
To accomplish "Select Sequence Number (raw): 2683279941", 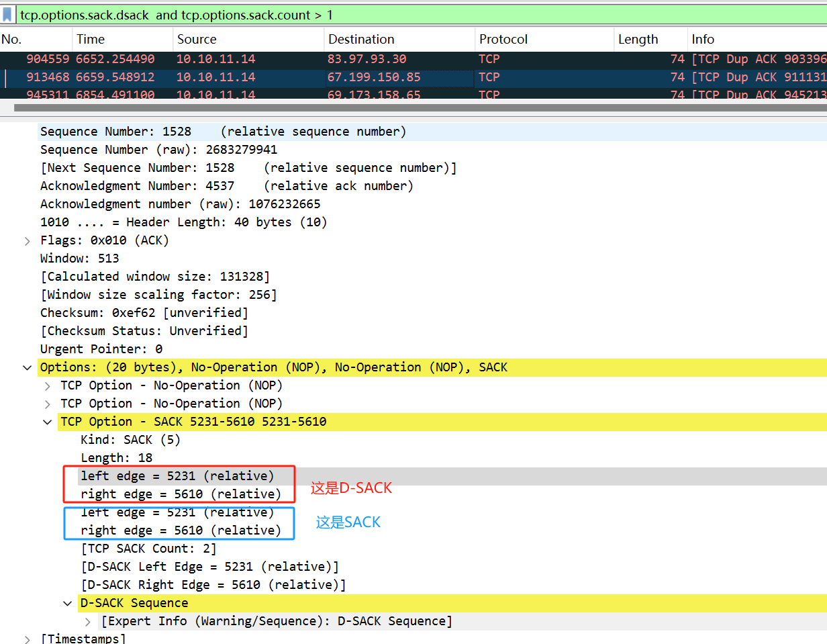I will click(x=158, y=150).
